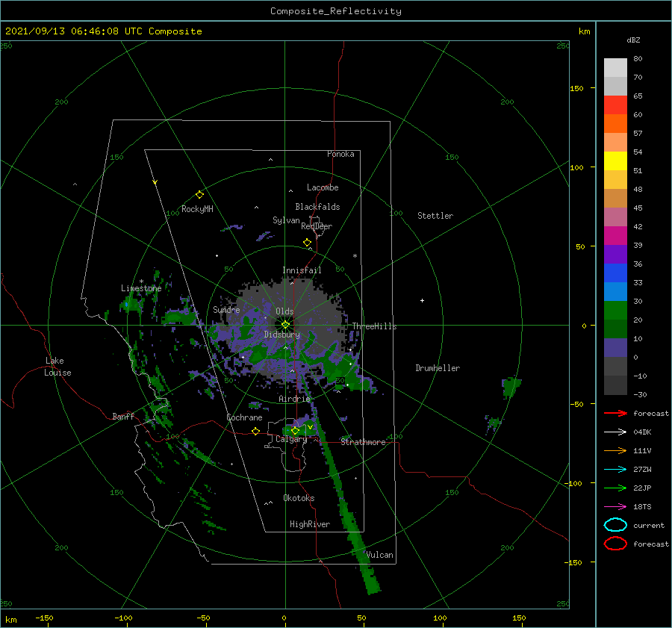Click the yellow 51 dBZ color swatch
Screen dimensions: 672x628
tap(615, 161)
